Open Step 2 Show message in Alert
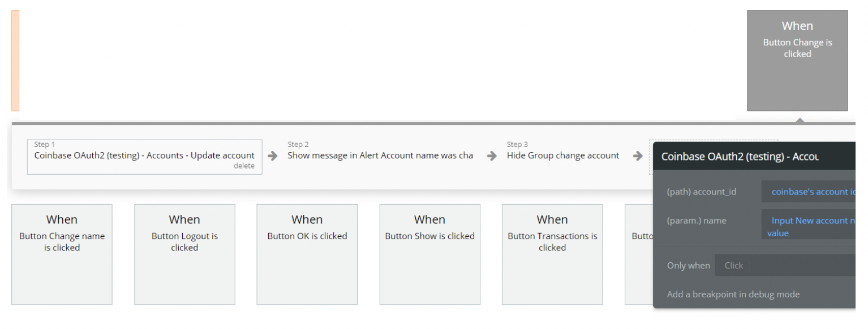 [380, 155]
